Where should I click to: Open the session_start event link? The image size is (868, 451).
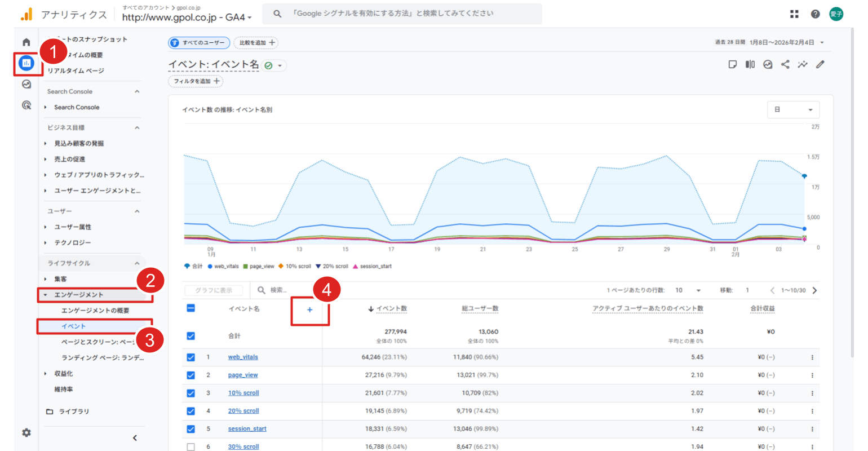click(247, 429)
